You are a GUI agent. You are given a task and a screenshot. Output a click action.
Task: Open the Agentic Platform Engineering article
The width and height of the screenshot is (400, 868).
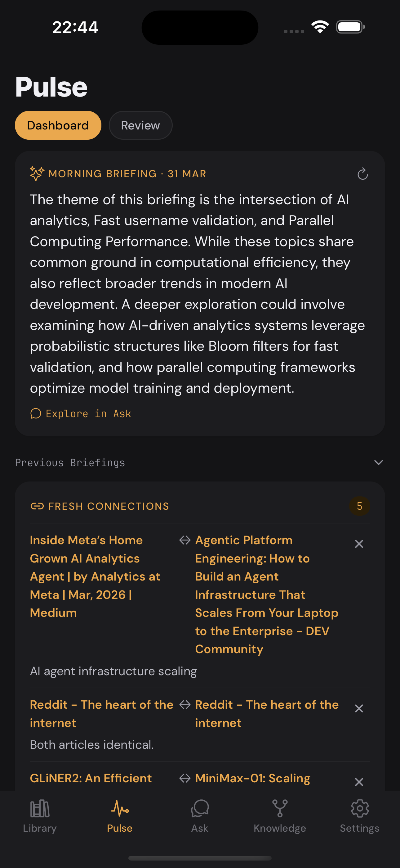point(267,595)
